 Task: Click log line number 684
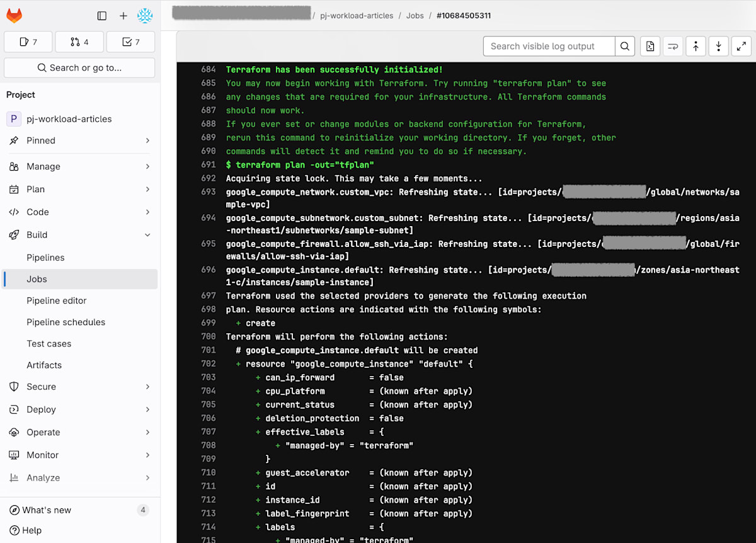[x=209, y=69]
